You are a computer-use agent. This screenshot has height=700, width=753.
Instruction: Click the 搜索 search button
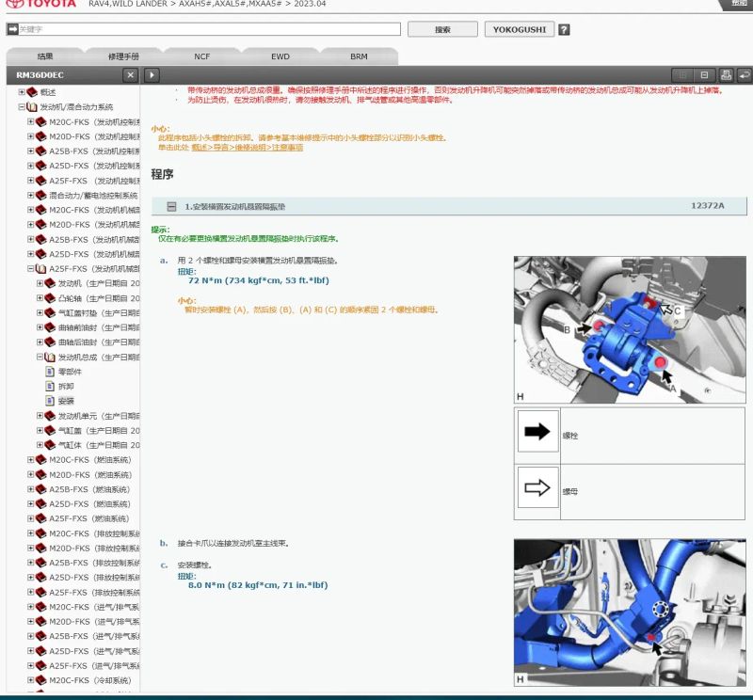point(442,29)
